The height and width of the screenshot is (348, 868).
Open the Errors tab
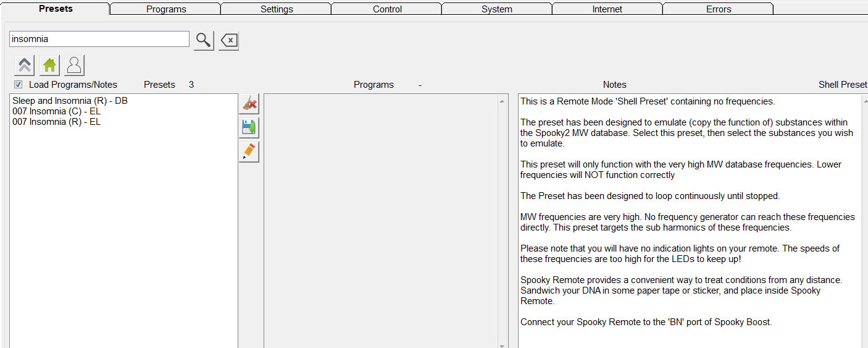(x=719, y=9)
